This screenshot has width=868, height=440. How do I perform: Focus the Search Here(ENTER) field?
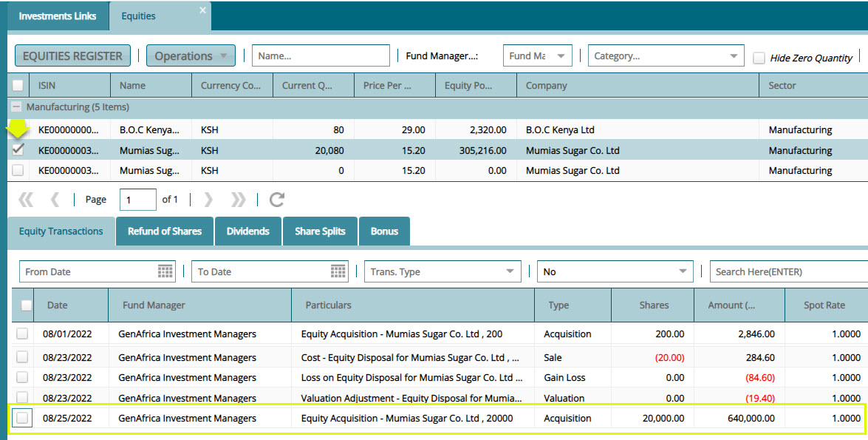788,271
